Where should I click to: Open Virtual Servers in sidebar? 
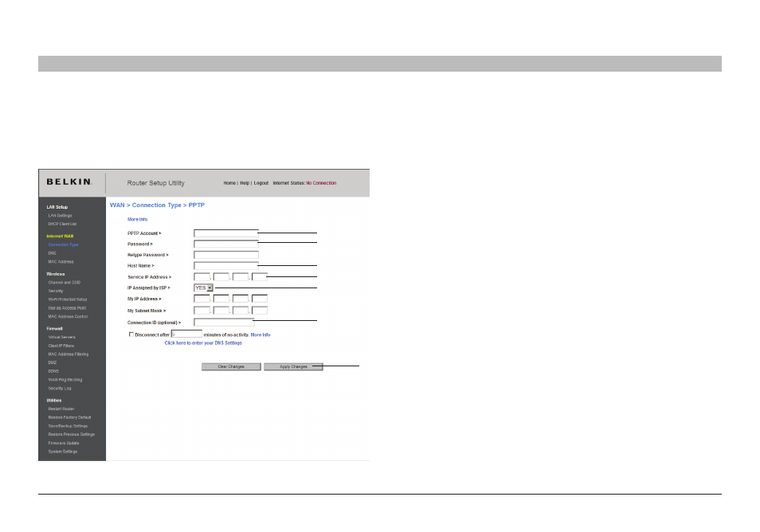pos(62,337)
